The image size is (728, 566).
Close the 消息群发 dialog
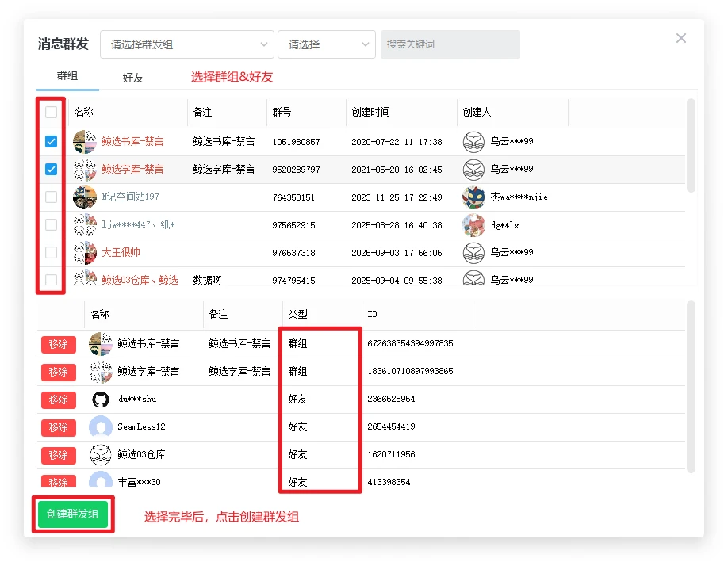click(x=680, y=38)
